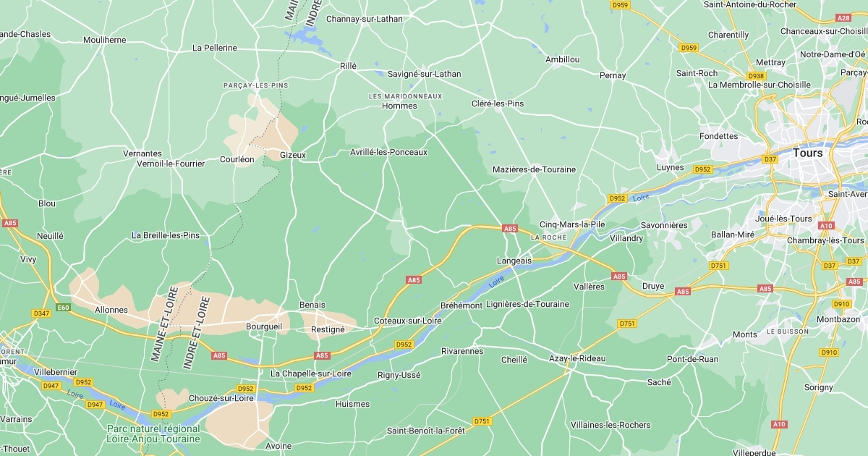
Task: Click the D347 road badge
Action: pyautogui.click(x=41, y=313)
